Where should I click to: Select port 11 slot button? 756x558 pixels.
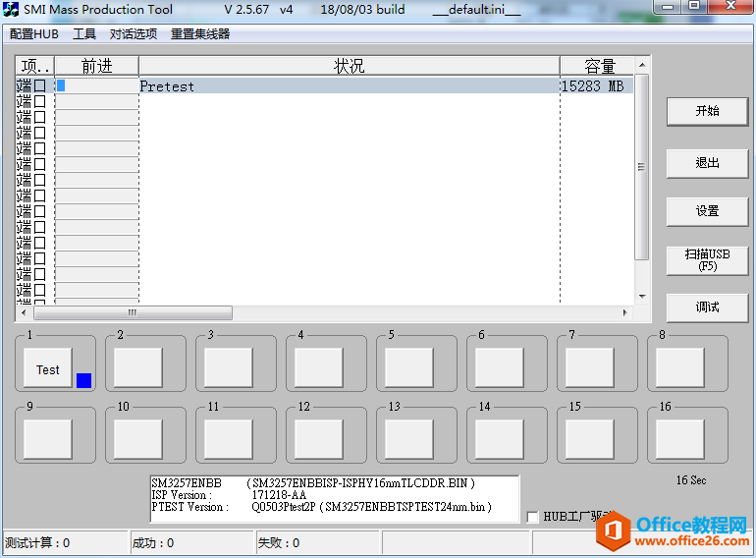tap(229, 439)
